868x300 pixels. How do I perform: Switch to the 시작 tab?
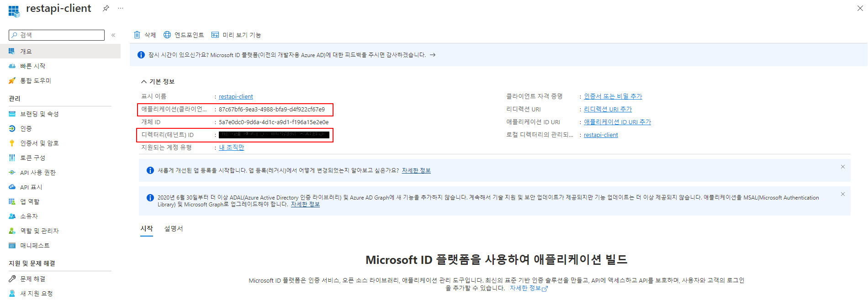(x=147, y=228)
